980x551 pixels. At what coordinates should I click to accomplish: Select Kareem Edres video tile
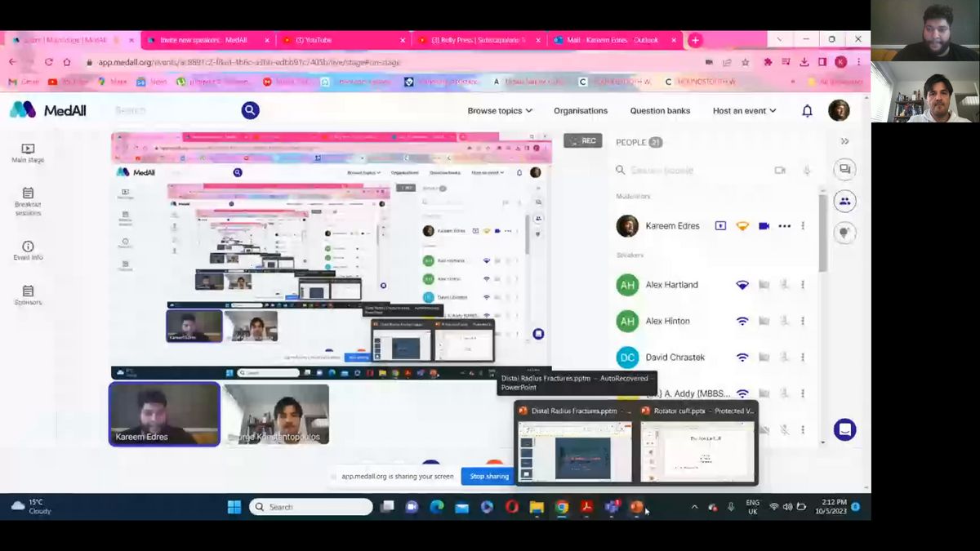click(x=164, y=414)
